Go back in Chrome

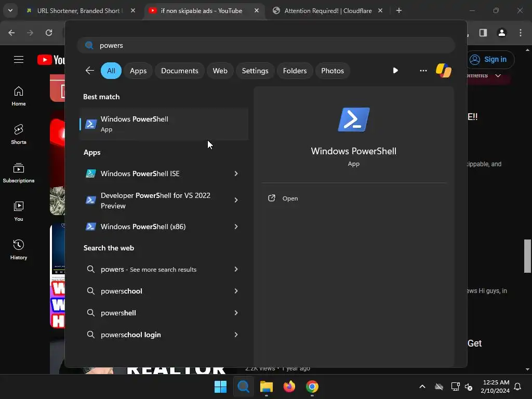point(11,33)
